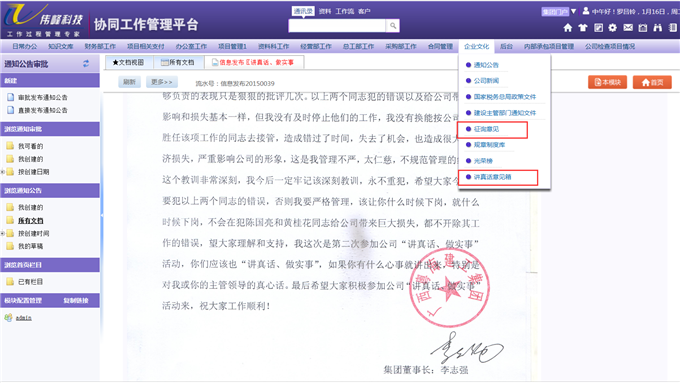The height and width of the screenshot is (383, 680).
Task: Click the address book icon at far right
Action: coord(673,28)
